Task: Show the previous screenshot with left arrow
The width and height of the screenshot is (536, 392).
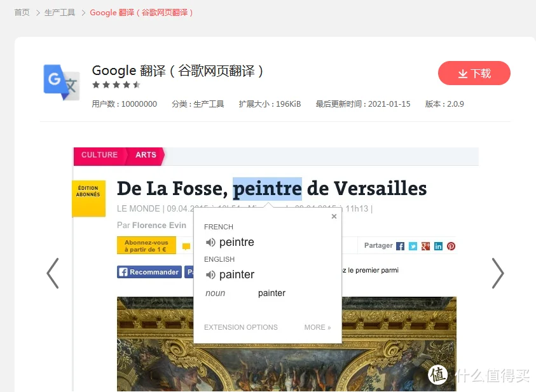Action: pyautogui.click(x=53, y=273)
